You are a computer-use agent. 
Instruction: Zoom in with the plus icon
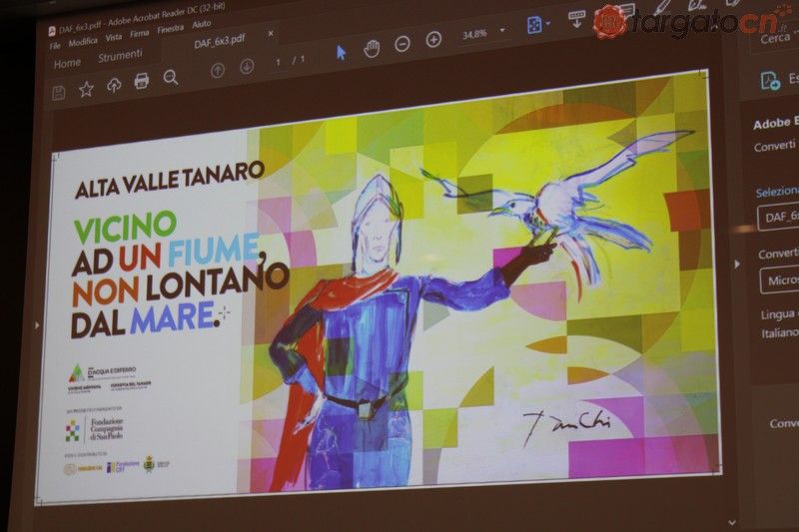click(433, 40)
